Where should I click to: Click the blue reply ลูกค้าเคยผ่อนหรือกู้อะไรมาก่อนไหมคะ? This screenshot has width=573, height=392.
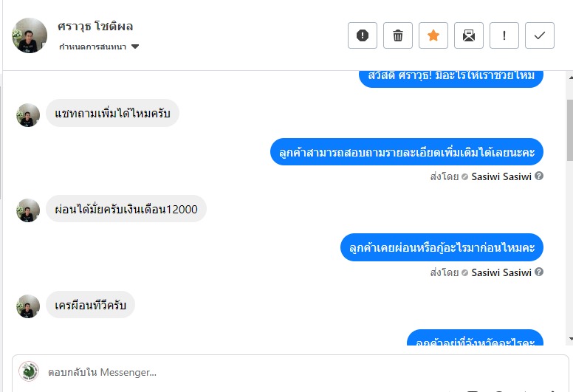click(442, 247)
